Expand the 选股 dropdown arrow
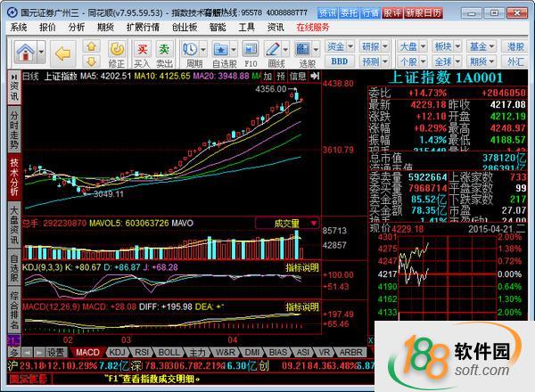 [316, 50]
